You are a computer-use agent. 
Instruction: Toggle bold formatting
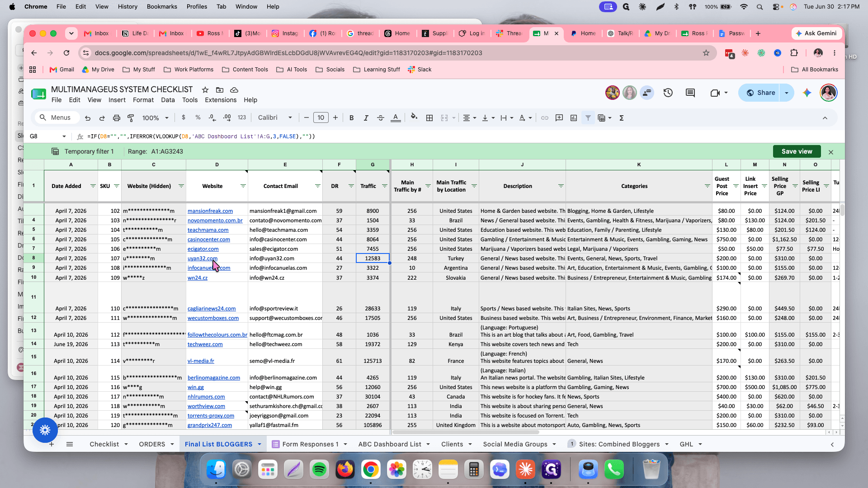352,118
